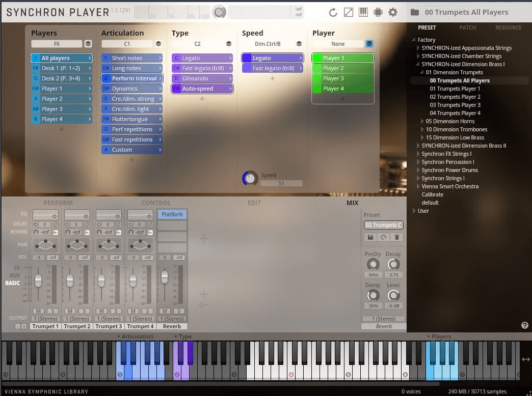Screen dimensions: 532x396
Task: Click the reverb preset revert arrow icon
Action: pos(383,237)
